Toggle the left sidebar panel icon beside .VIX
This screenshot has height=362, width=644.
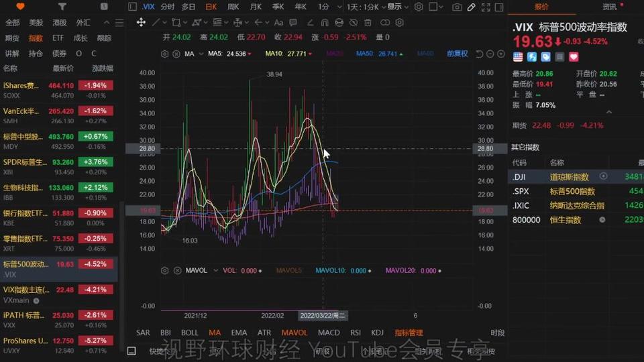click(132, 7)
